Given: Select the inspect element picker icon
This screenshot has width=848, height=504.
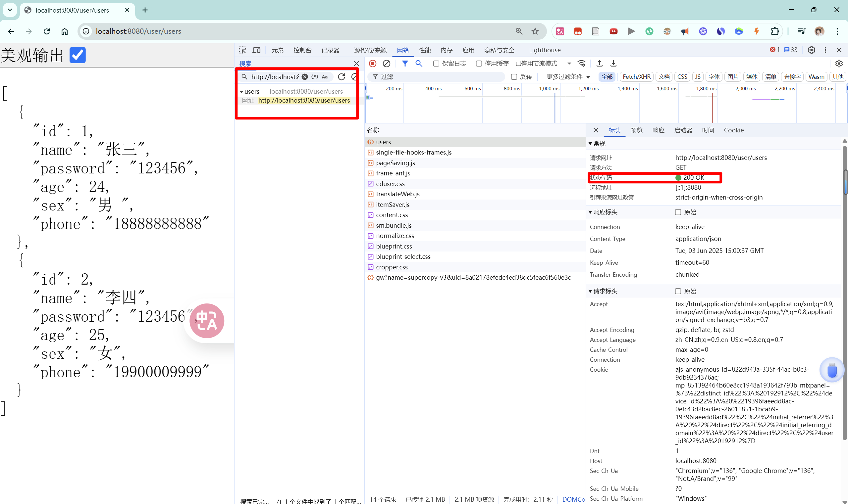Looking at the screenshot, I should pyautogui.click(x=242, y=50).
